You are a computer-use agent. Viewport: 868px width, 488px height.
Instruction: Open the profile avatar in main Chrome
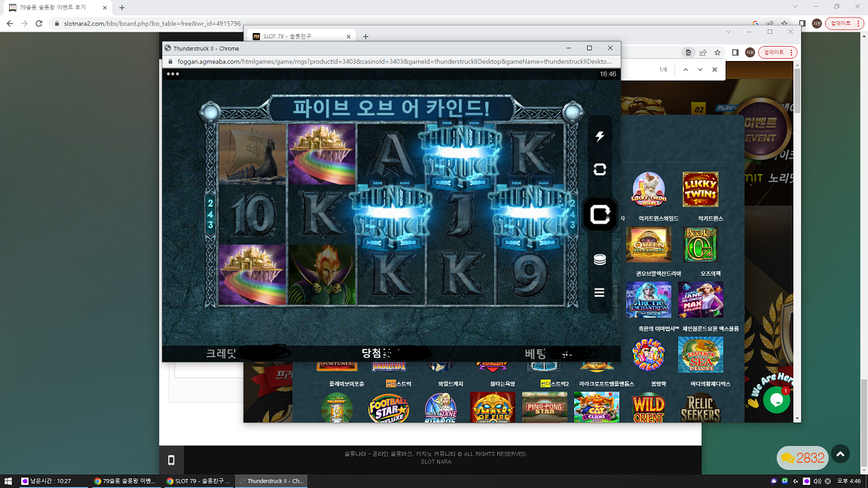click(x=817, y=23)
